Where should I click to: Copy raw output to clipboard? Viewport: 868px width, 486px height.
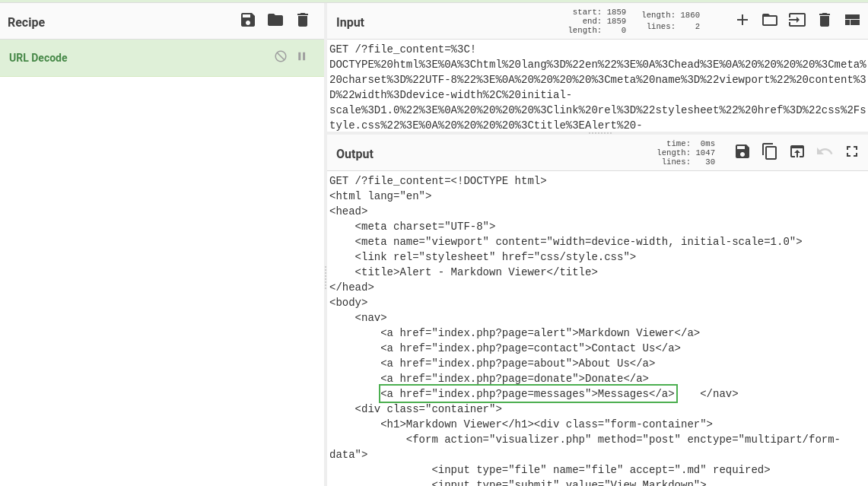[x=769, y=151]
